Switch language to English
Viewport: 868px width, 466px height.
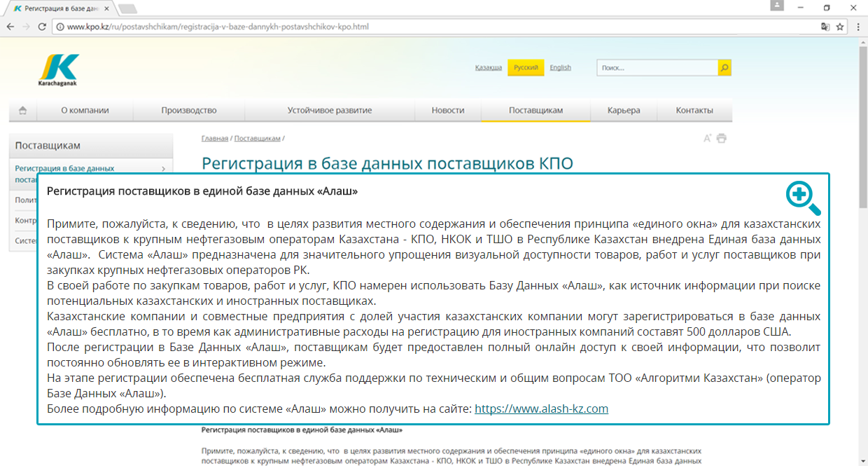(561, 68)
